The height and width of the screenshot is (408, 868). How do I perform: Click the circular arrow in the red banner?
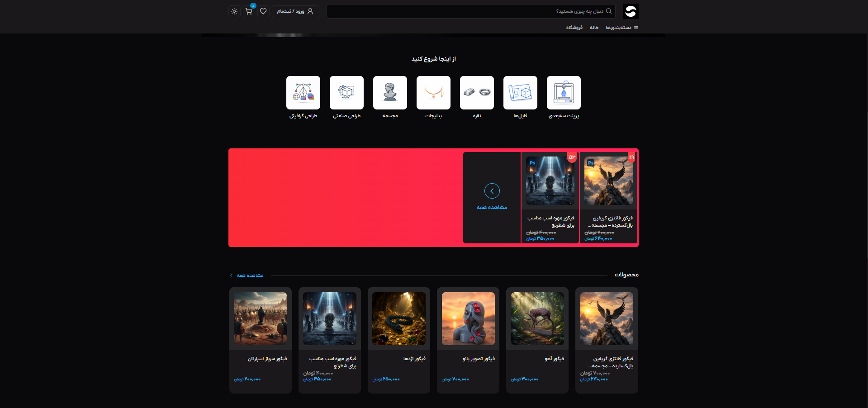point(492,191)
